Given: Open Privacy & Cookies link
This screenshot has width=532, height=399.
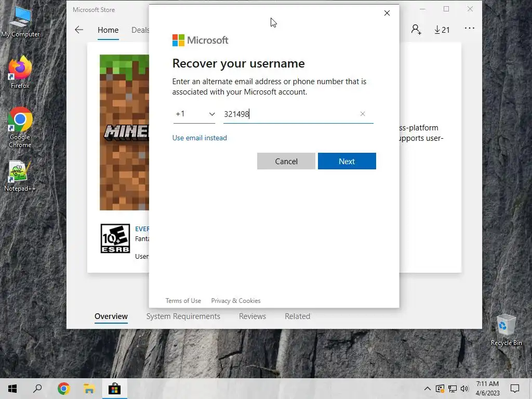Looking at the screenshot, I should tap(236, 301).
